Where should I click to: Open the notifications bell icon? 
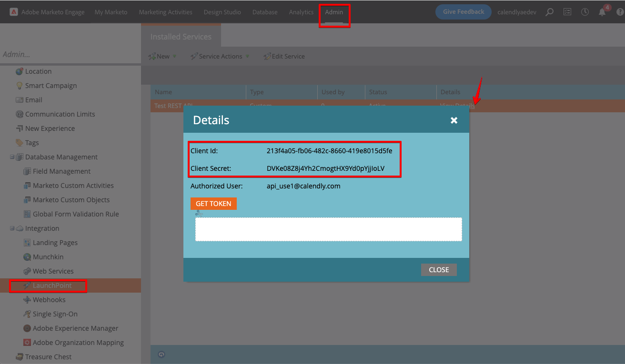coord(602,12)
